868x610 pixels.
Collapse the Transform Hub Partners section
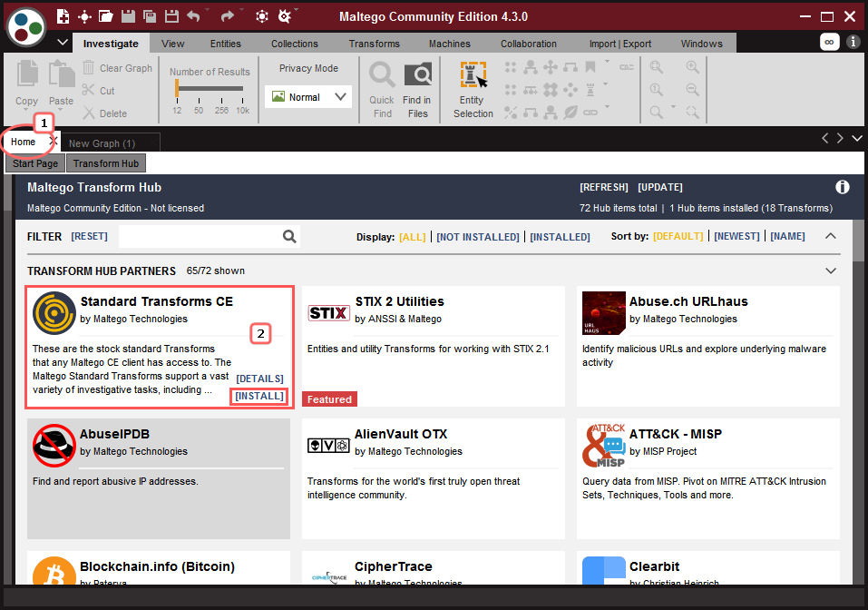[830, 271]
